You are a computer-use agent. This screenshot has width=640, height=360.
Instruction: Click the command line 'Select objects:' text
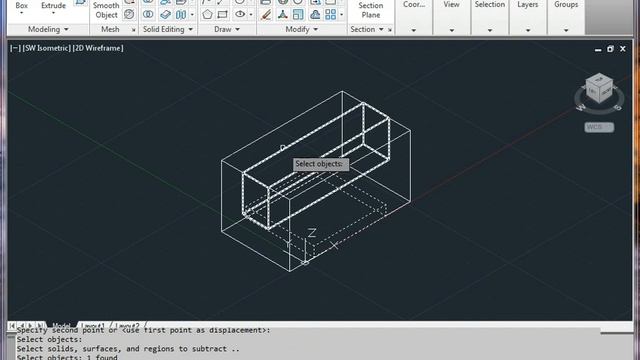(x=49, y=340)
